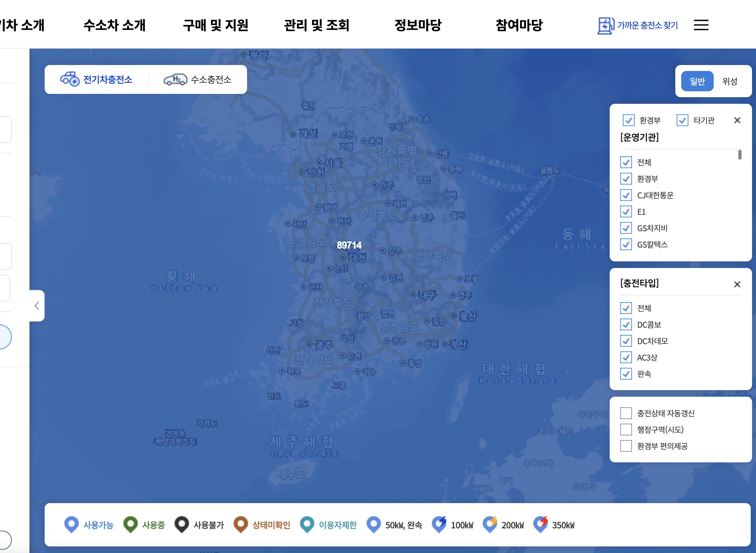This screenshot has height=553, width=756.
Task: Click the 200kW pin icon in the legend
Action: 490,524
